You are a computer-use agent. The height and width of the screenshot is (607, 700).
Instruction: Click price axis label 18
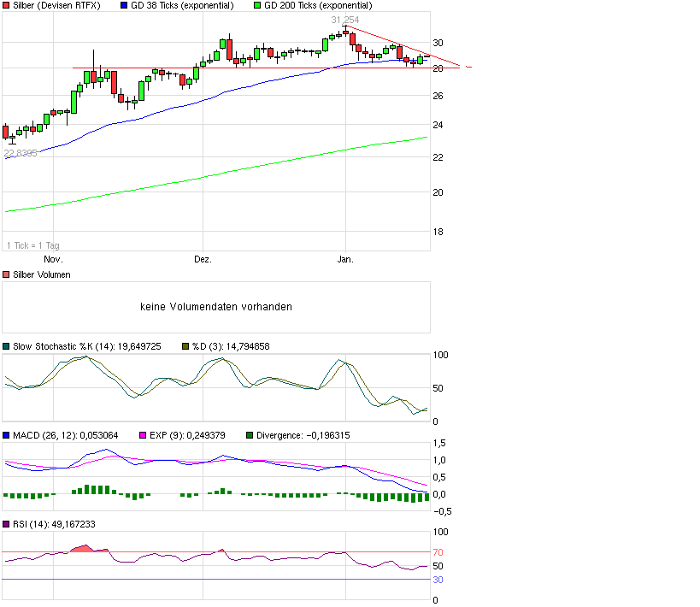[438, 232]
